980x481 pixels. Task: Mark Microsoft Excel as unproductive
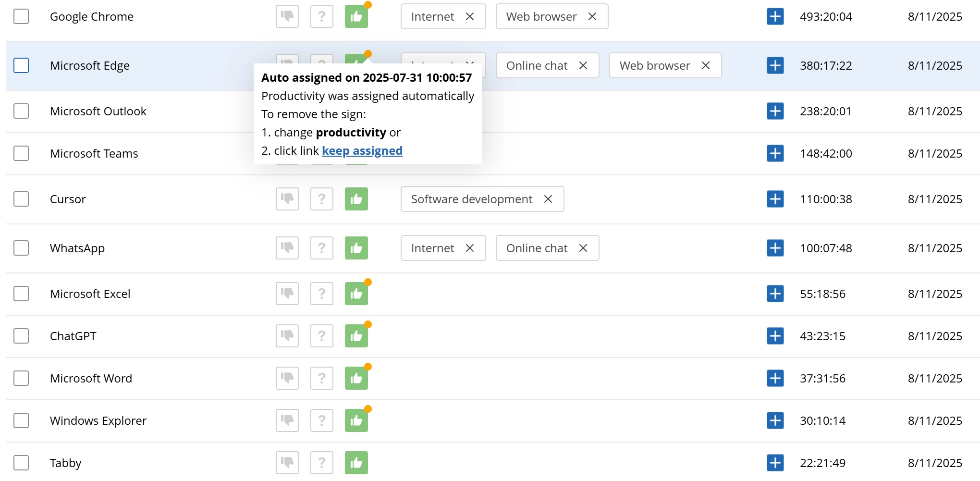[x=287, y=294]
